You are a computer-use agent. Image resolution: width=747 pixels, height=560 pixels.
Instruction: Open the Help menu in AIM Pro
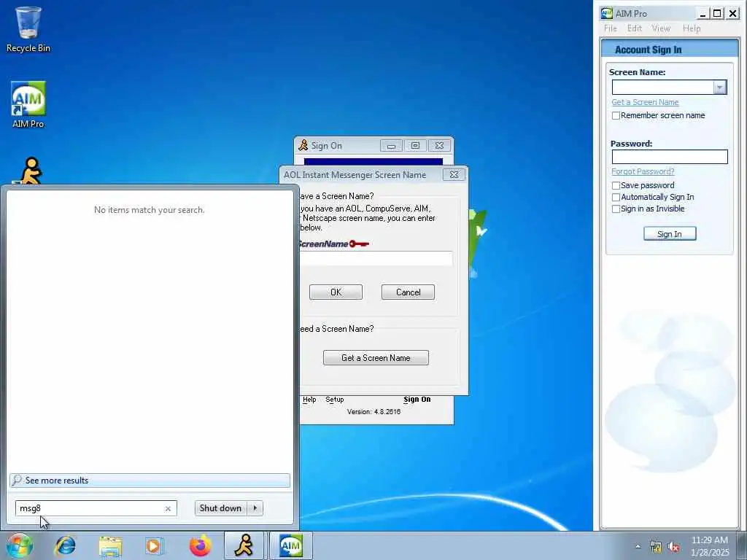point(692,28)
